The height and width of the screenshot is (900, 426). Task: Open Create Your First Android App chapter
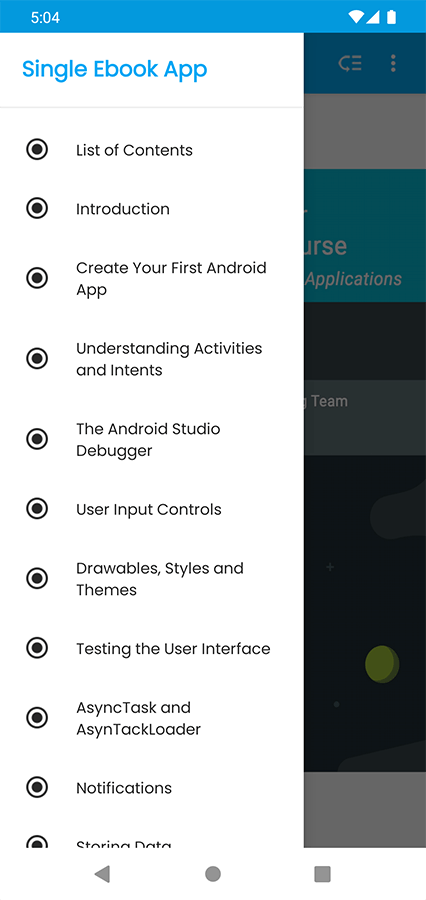(152, 278)
